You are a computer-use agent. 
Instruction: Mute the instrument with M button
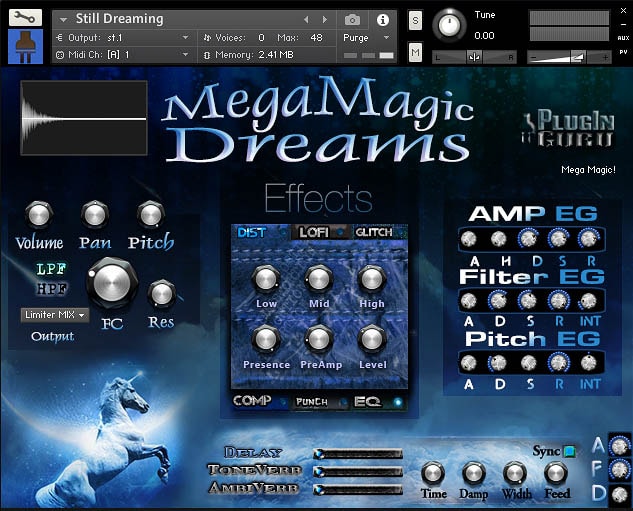[415, 52]
